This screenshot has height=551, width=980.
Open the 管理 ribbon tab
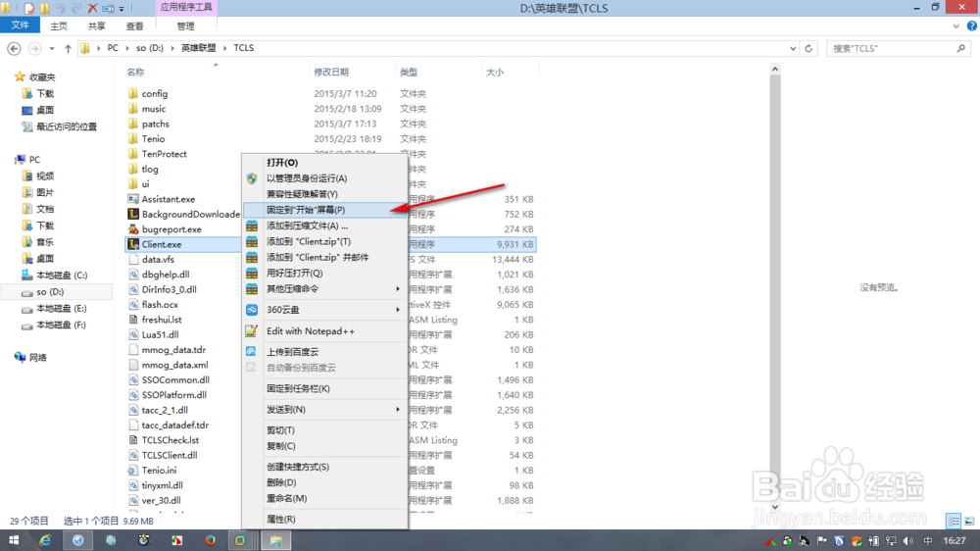click(185, 25)
